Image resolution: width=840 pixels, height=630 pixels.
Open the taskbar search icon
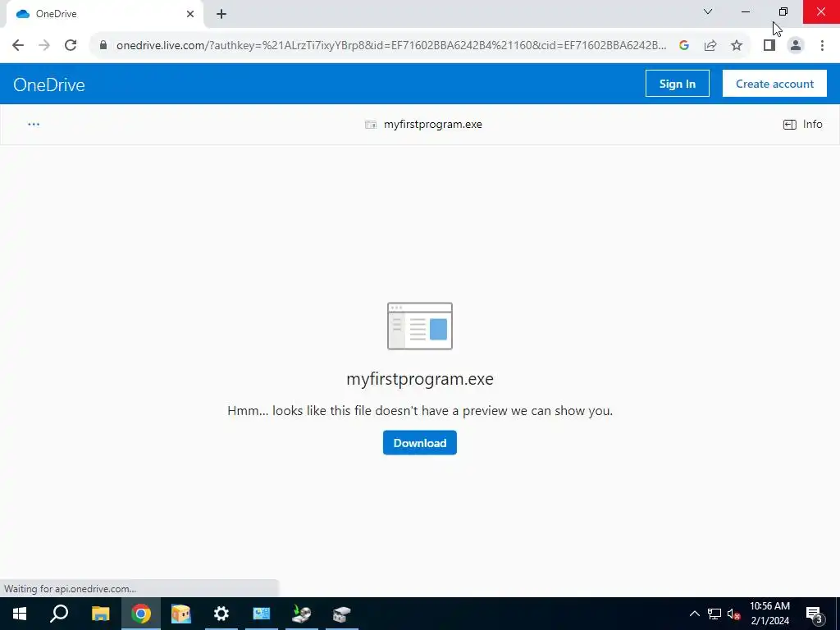(59, 614)
